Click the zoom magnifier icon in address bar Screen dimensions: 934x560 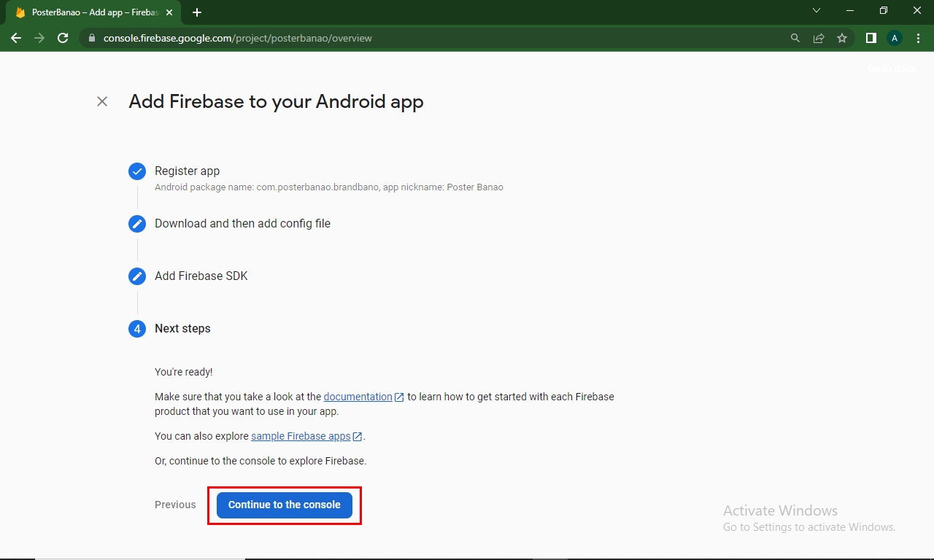[795, 38]
